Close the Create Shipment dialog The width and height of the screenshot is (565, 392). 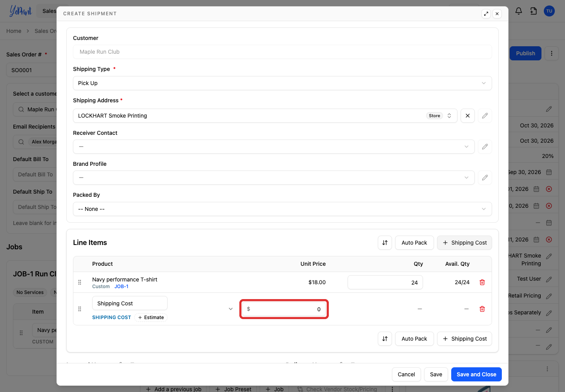(497, 14)
